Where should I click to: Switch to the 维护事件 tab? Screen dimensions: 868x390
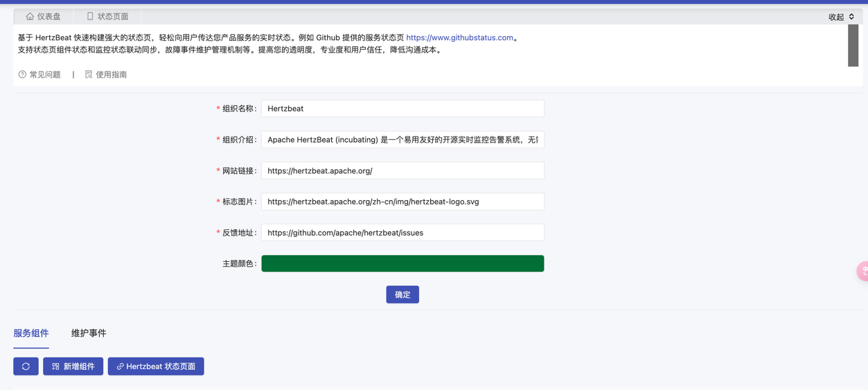click(x=89, y=333)
